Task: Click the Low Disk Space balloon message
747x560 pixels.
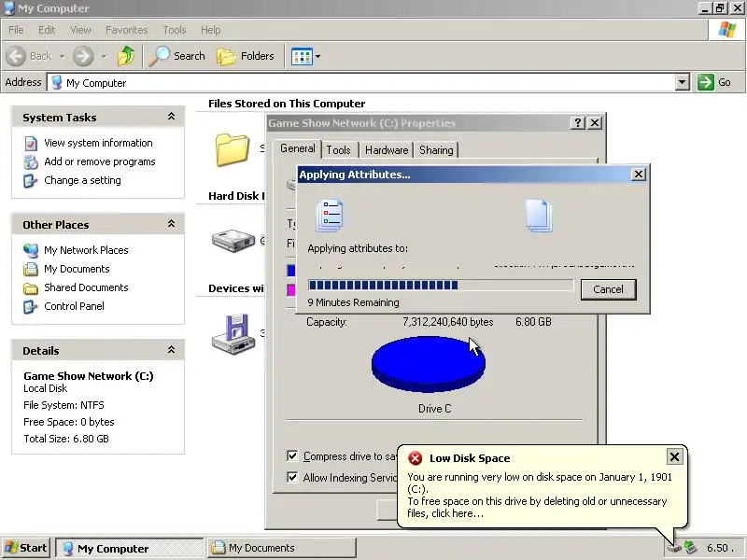Action: point(540,495)
